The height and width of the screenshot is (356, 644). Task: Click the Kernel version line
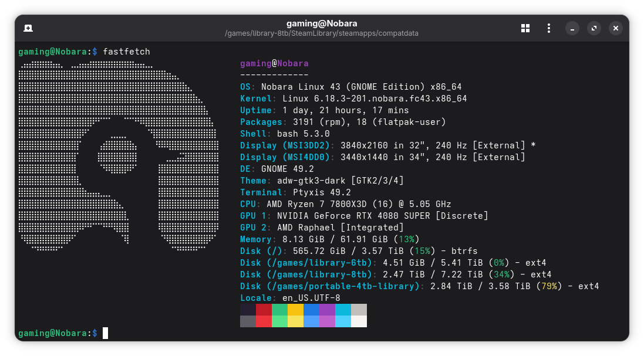click(353, 99)
